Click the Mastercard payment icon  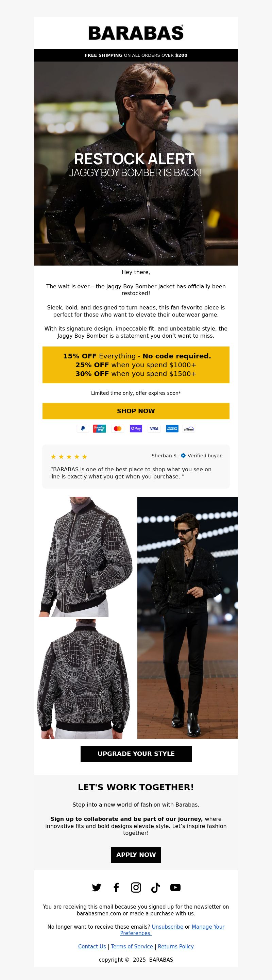click(118, 428)
